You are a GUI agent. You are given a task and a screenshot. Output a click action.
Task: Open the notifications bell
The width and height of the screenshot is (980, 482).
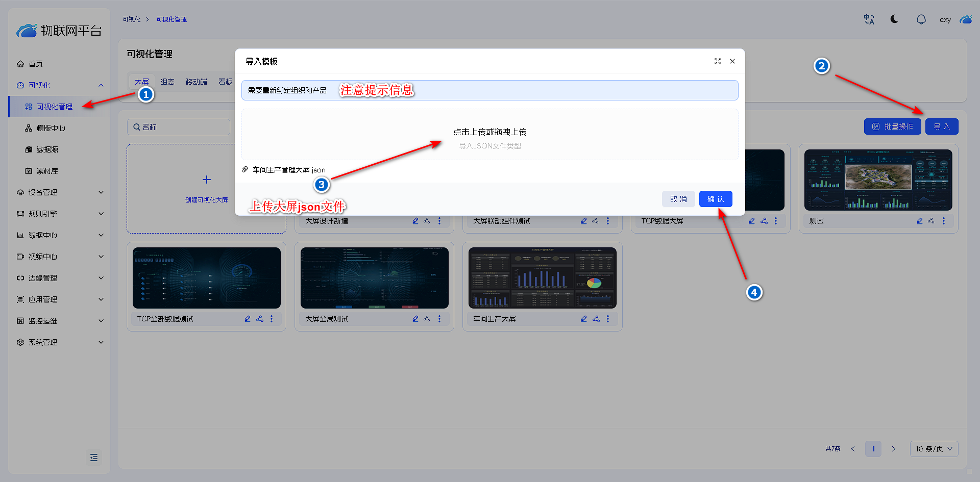[x=921, y=19]
